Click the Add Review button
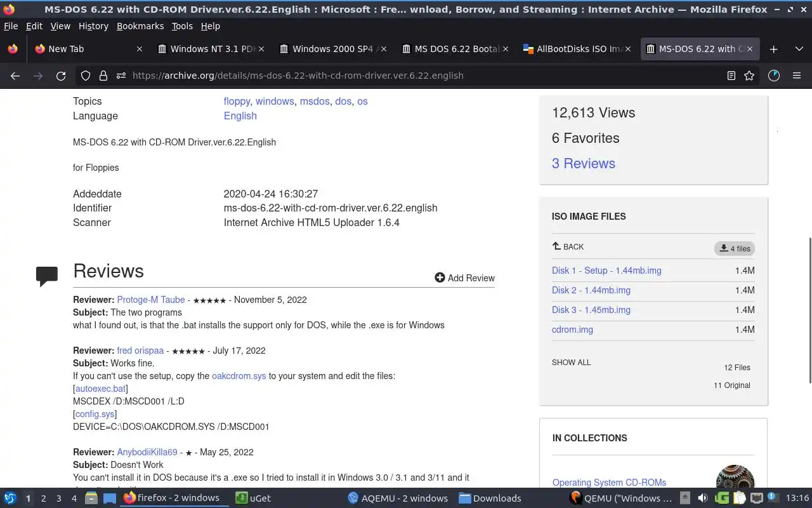The width and height of the screenshot is (812, 508). (x=464, y=278)
